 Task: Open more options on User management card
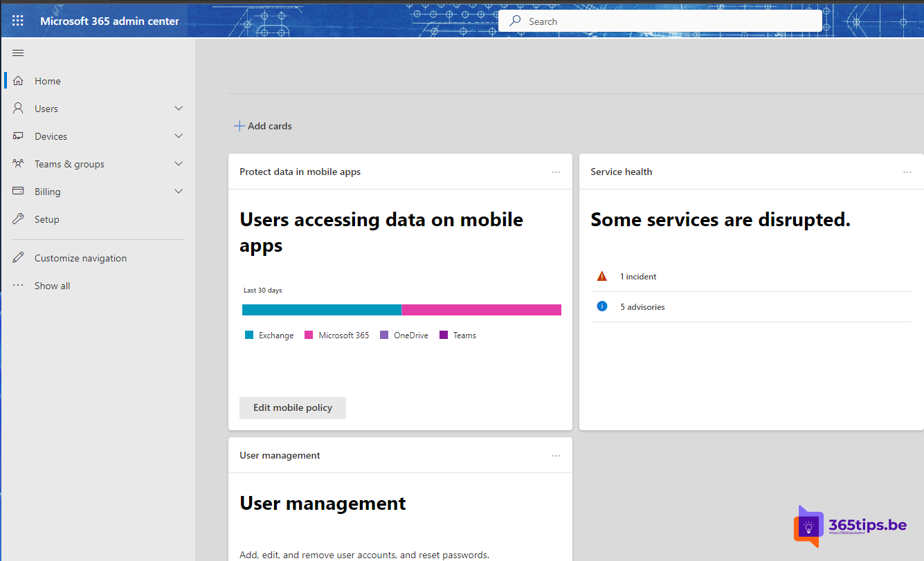point(556,456)
